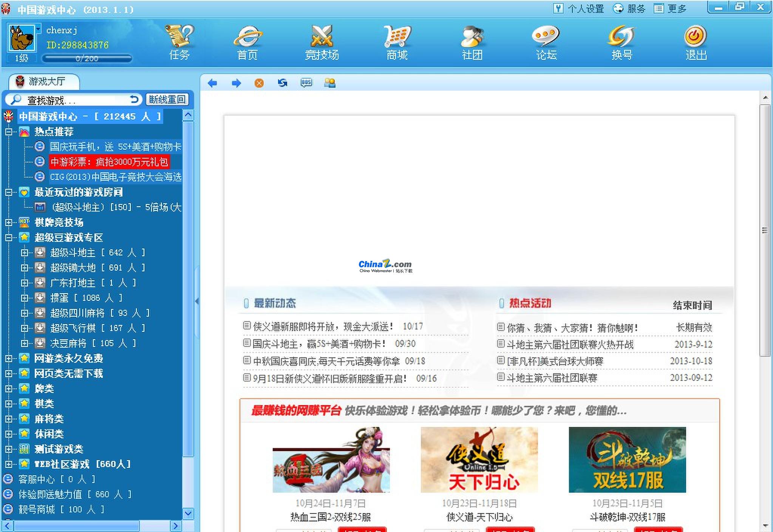Screen dimensions: 773x532
Task: Click the 服务 service icon
Action: (x=618, y=8)
